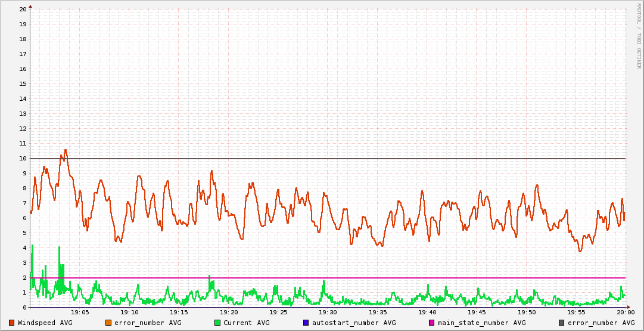Image resolution: width=644 pixels, height=331 pixels.
Task: Select the 19:30 time axis label
Action: 328,312
